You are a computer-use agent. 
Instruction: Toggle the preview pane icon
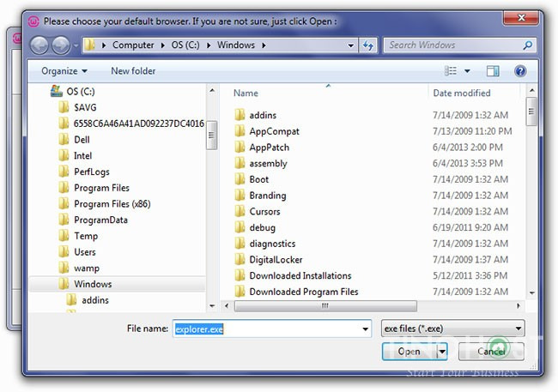click(x=493, y=71)
